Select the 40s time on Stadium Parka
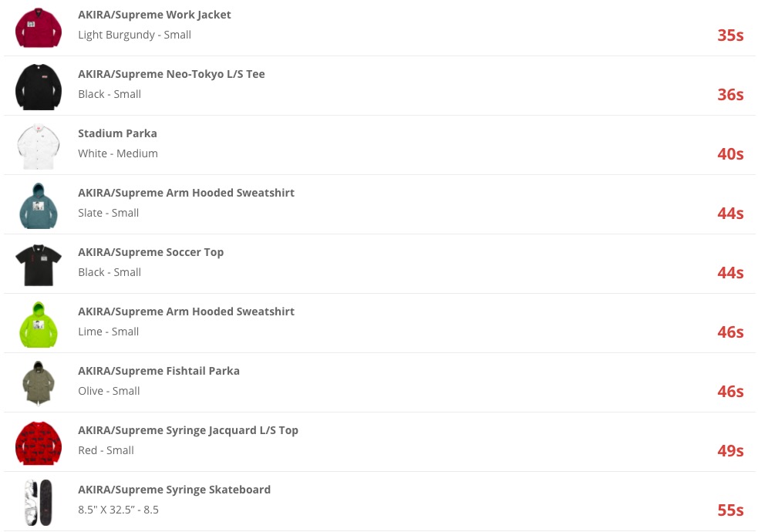 [x=730, y=154]
